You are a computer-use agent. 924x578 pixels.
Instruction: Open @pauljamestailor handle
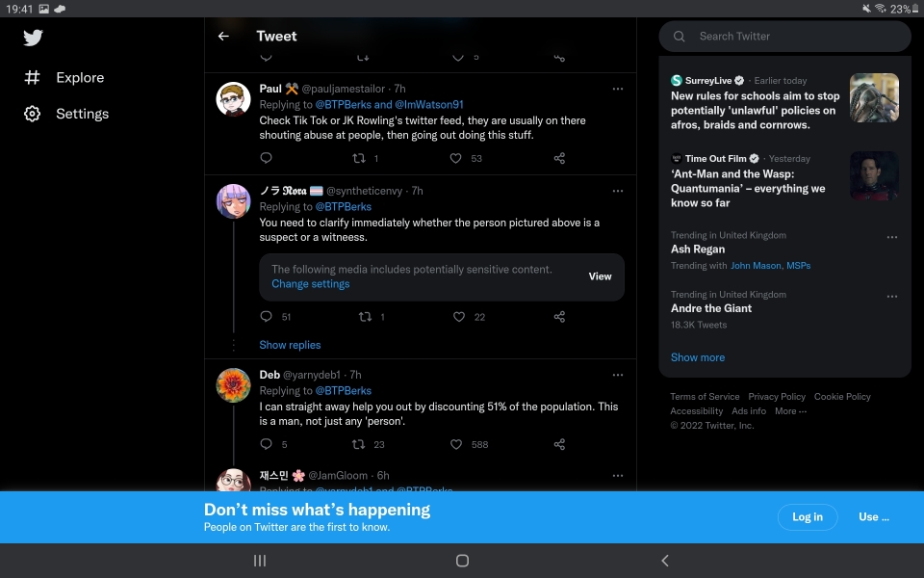(x=343, y=89)
